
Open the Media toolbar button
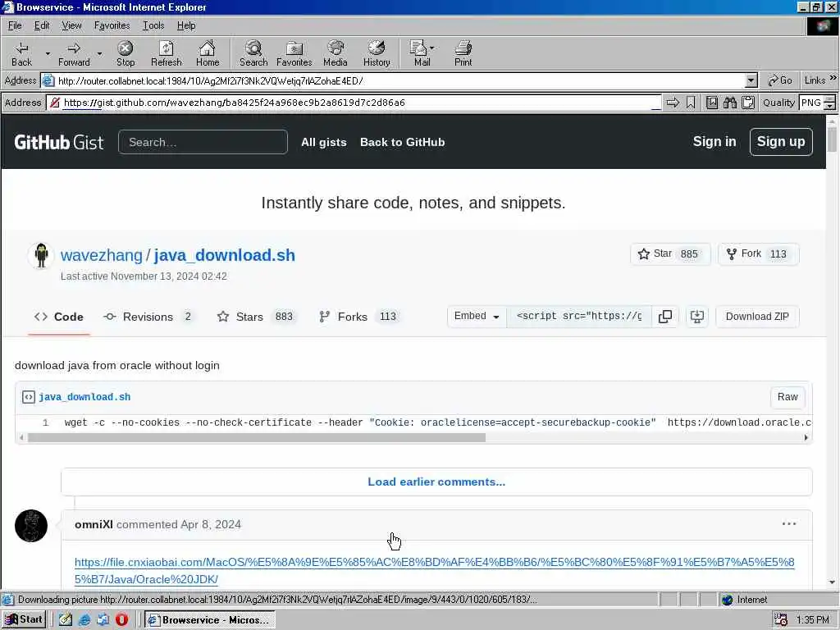[x=336, y=53]
